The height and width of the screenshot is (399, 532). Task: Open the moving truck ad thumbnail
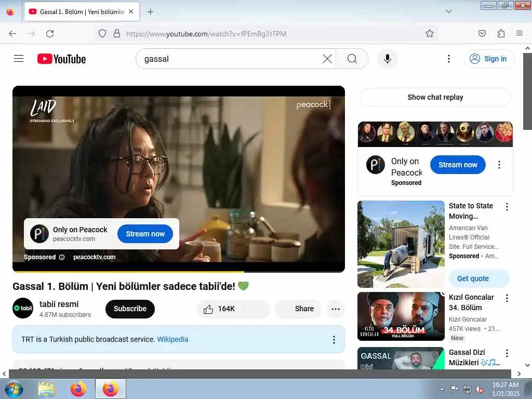(401, 244)
